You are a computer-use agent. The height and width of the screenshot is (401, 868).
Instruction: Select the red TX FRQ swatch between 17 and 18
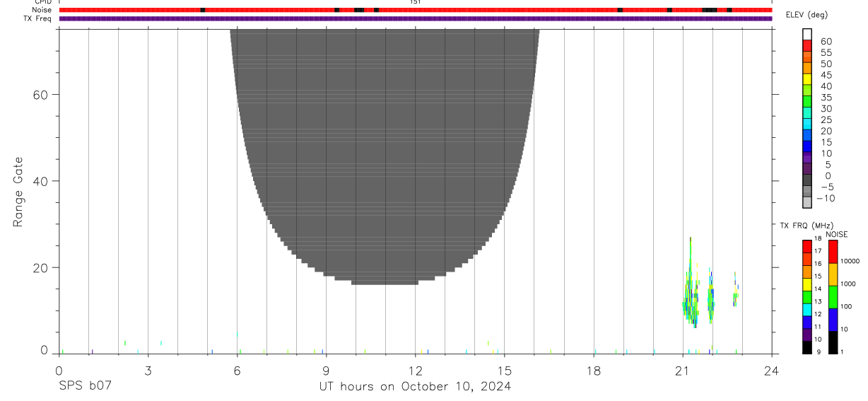807,246
